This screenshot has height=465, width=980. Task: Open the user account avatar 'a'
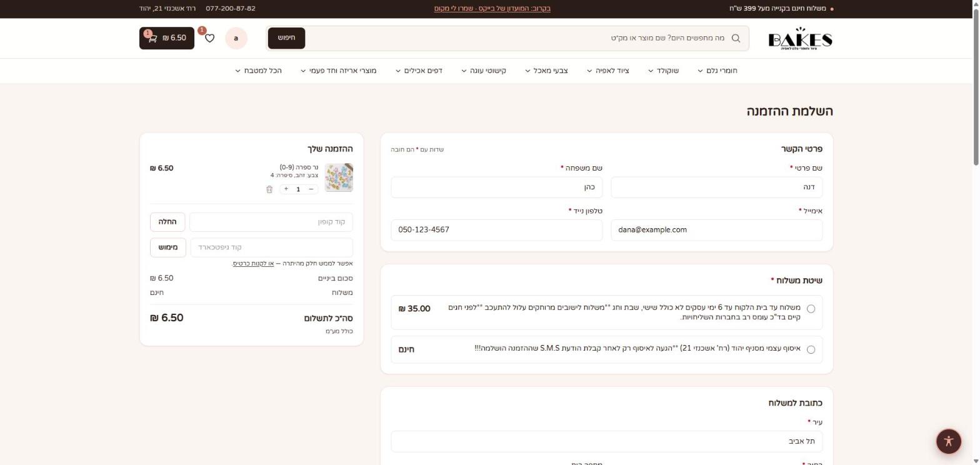(x=236, y=38)
